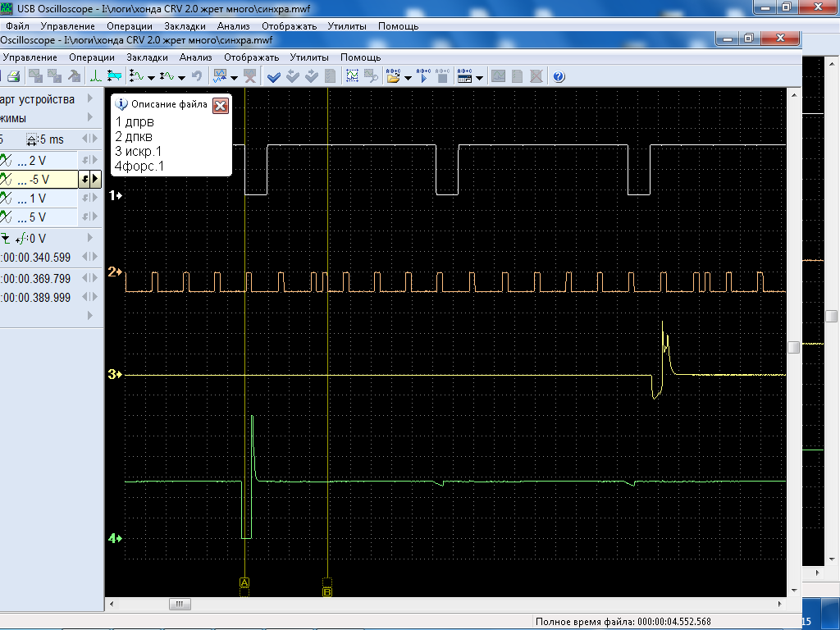Toggle inversion arrow on the -5 V row
This screenshot has height=630, width=840.
[x=84, y=179]
